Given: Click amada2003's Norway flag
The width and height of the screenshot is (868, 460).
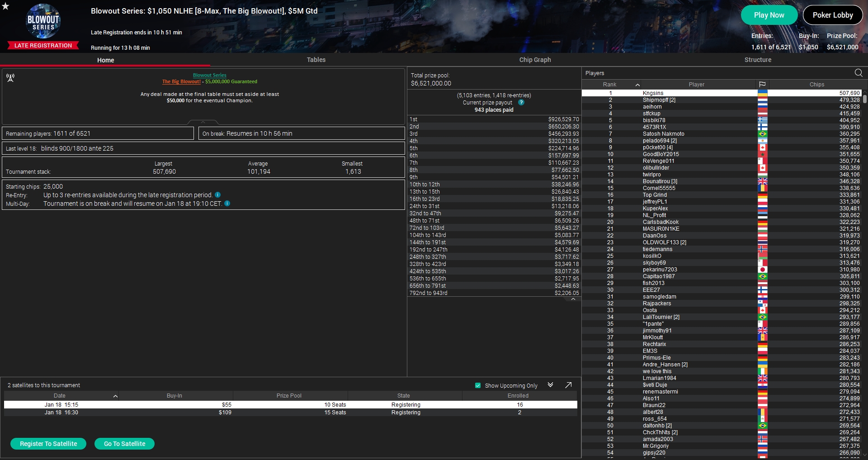Looking at the screenshot, I should pyautogui.click(x=763, y=439).
